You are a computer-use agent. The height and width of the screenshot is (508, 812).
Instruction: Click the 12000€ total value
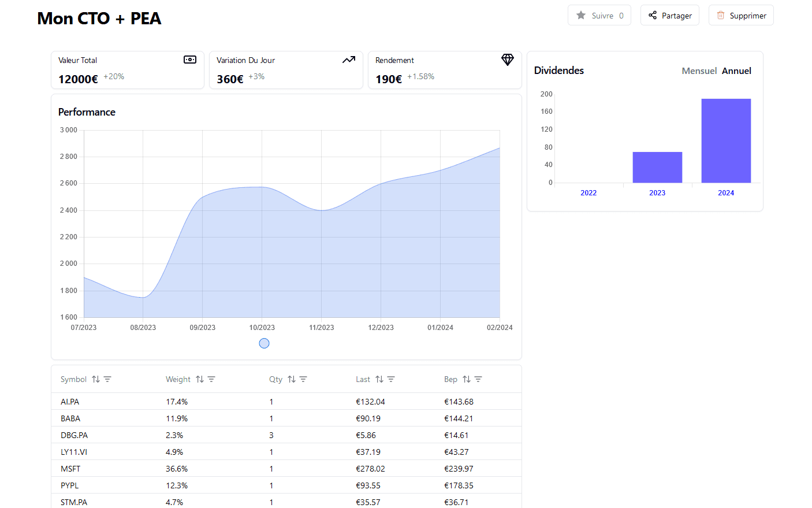click(78, 79)
